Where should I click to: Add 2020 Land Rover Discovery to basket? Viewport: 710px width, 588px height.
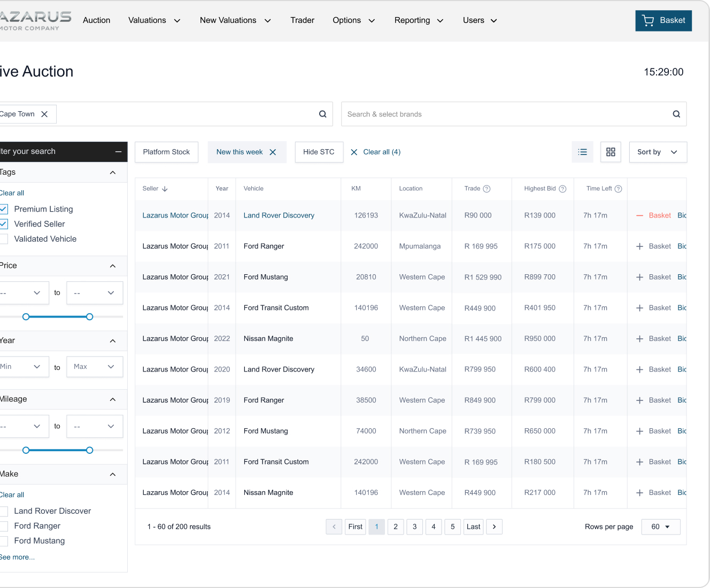pos(653,369)
